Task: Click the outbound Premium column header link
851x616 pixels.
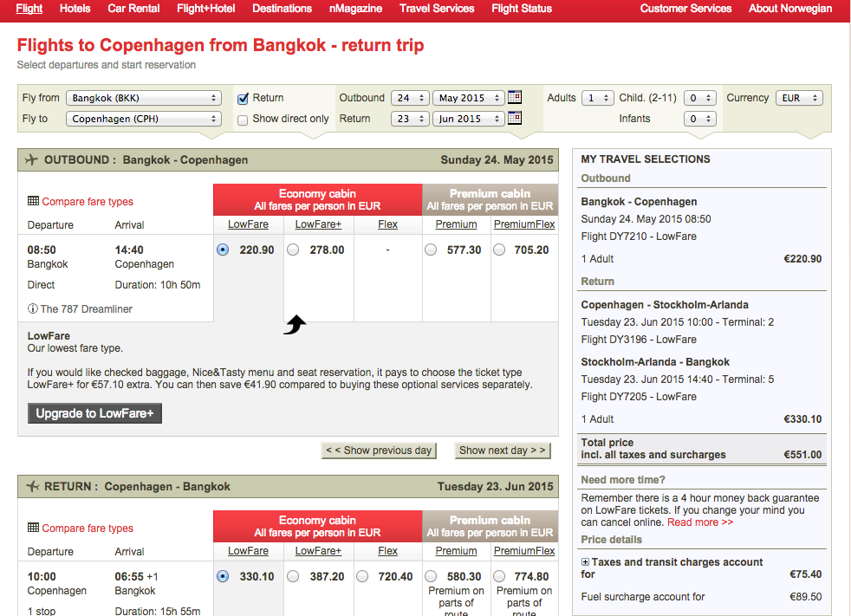Action: pos(456,224)
